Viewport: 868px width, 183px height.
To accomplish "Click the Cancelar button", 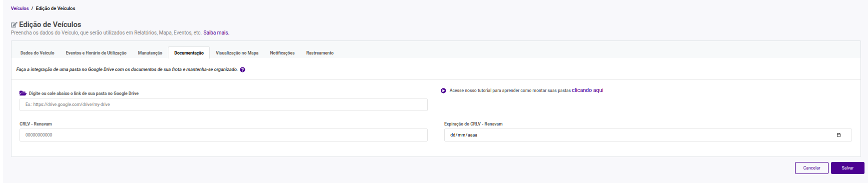I will (x=812, y=168).
